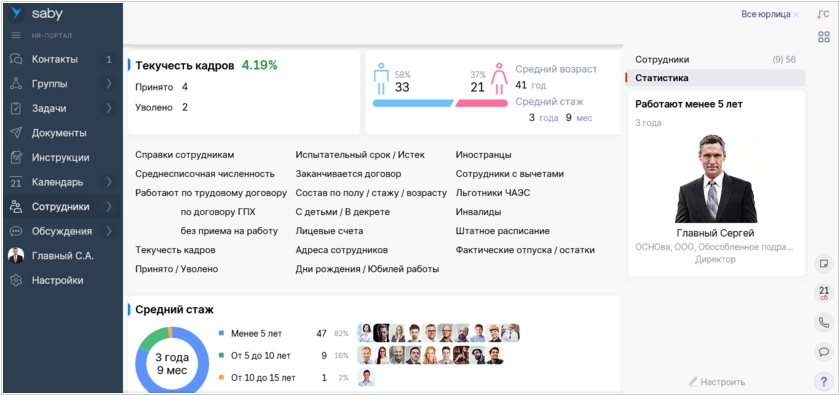Open the Контакты unread counter badge 1

pyautogui.click(x=109, y=59)
